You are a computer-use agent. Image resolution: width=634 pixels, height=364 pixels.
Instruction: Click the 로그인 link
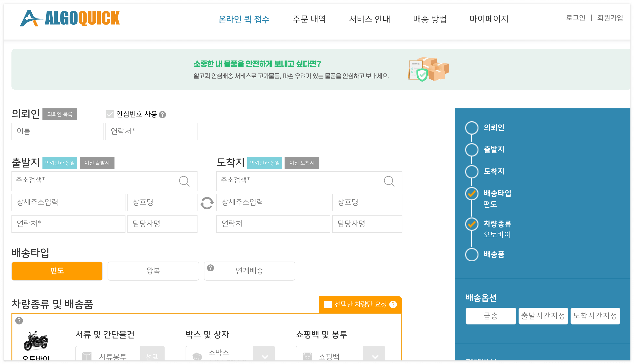(575, 18)
